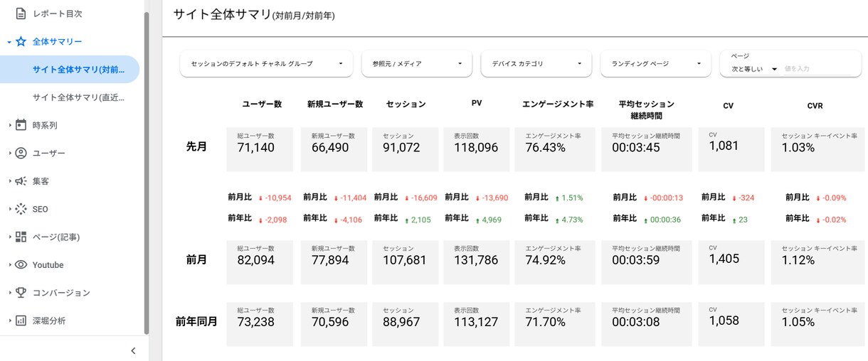868x361 pixels.
Task: Click the 先月 CVR value 1.03%
Action: point(798,148)
